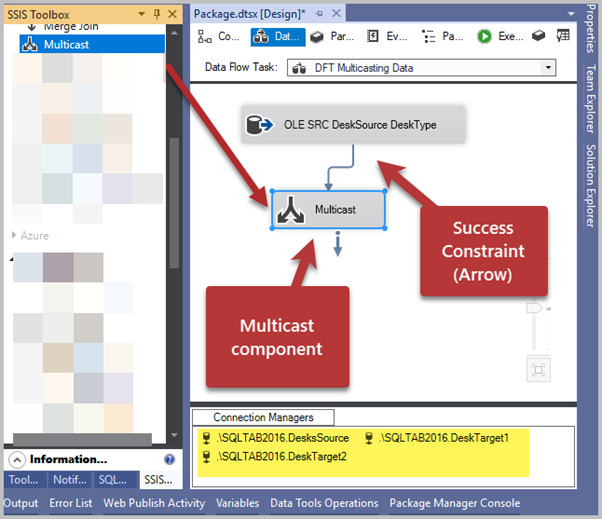Screen dimensions: 602x519
Task: Click the DeskTarget2 connection manager icon
Action: click(207, 457)
